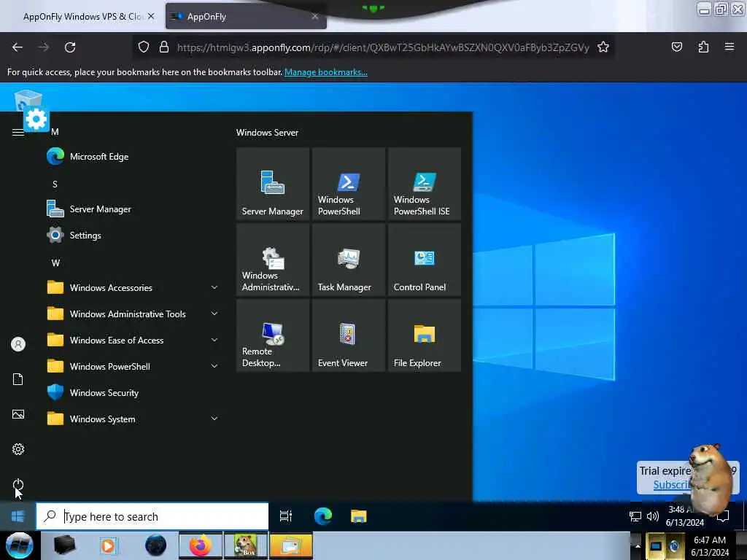Go back in the Firefox browser
Image resolution: width=747 pixels, height=560 pixels.
click(x=18, y=47)
